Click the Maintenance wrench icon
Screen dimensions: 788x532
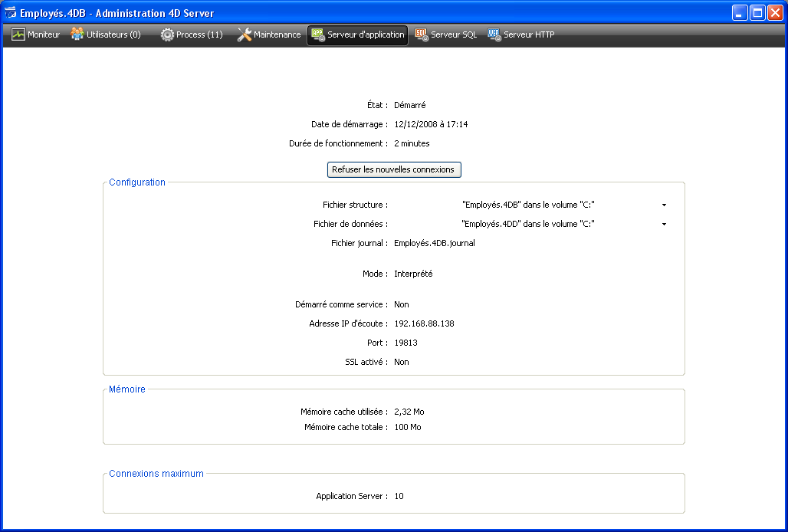pyautogui.click(x=245, y=34)
